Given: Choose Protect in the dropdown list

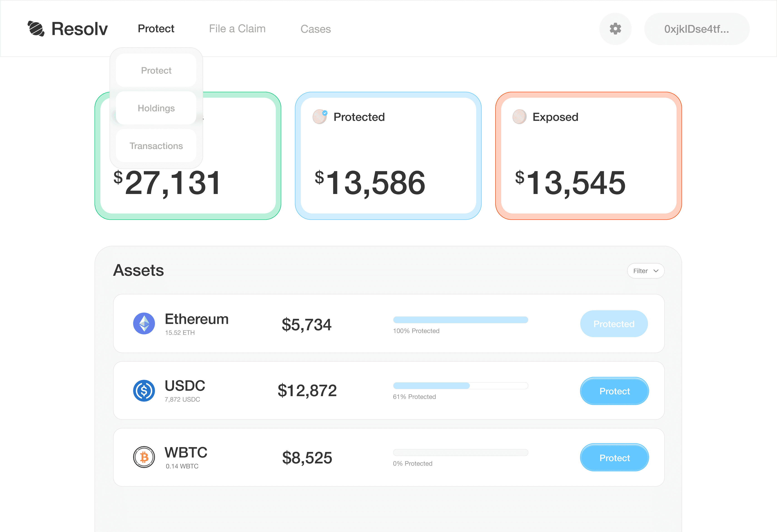Looking at the screenshot, I should point(156,70).
